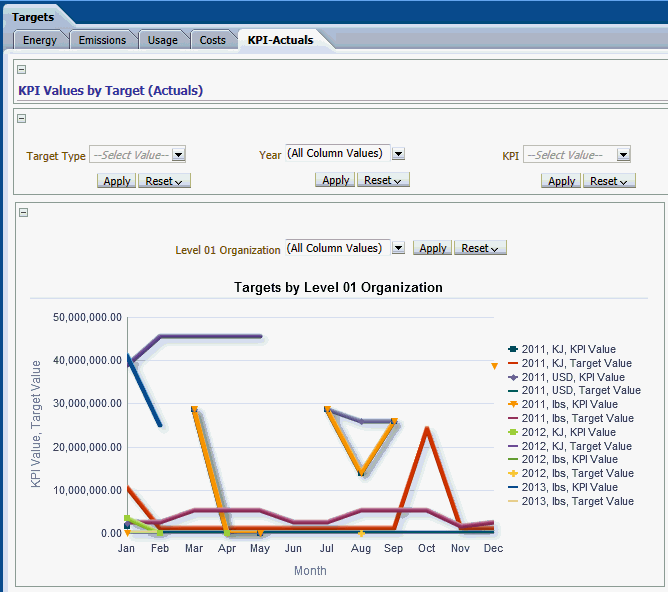Apply the Target Type filter
The image size is (668, 592).
click(117, 181)
